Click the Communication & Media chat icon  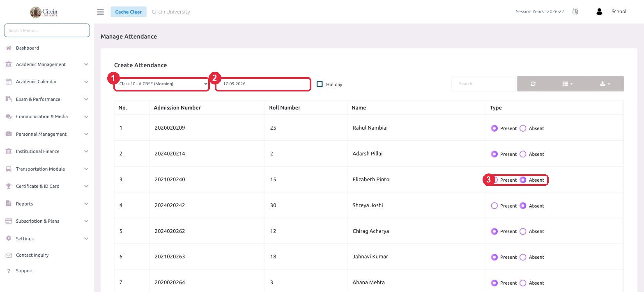pos(9,116)
